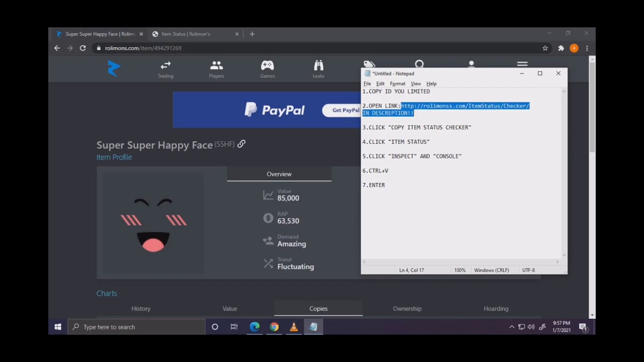Open VLC media player from taskbar

point(294,327)
